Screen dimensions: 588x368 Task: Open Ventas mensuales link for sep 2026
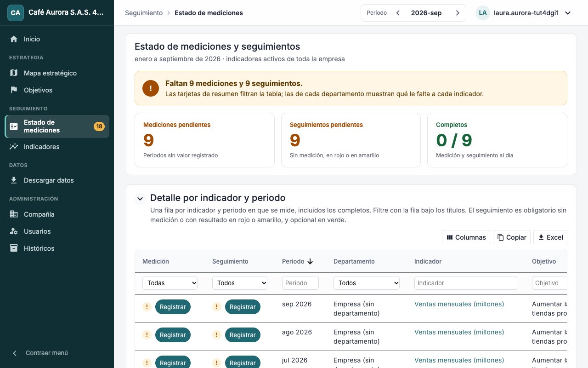tap(459, 304)
